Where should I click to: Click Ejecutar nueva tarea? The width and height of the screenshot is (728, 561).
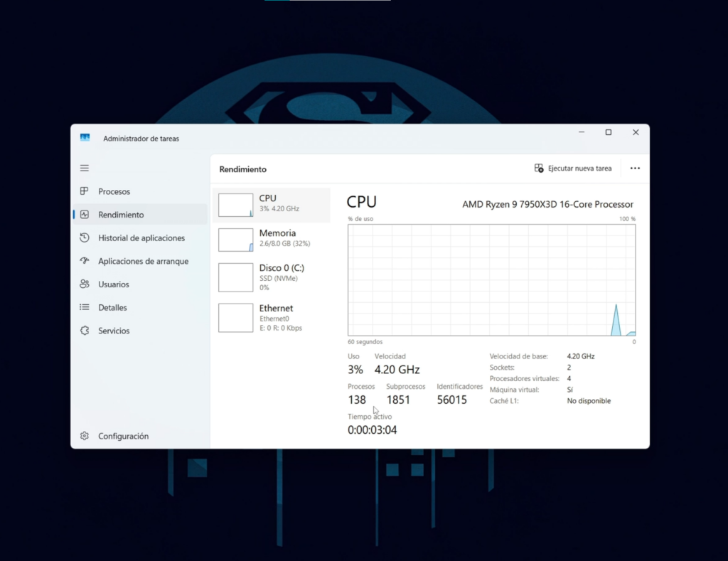pyautogui.click(x=573, y=168)
